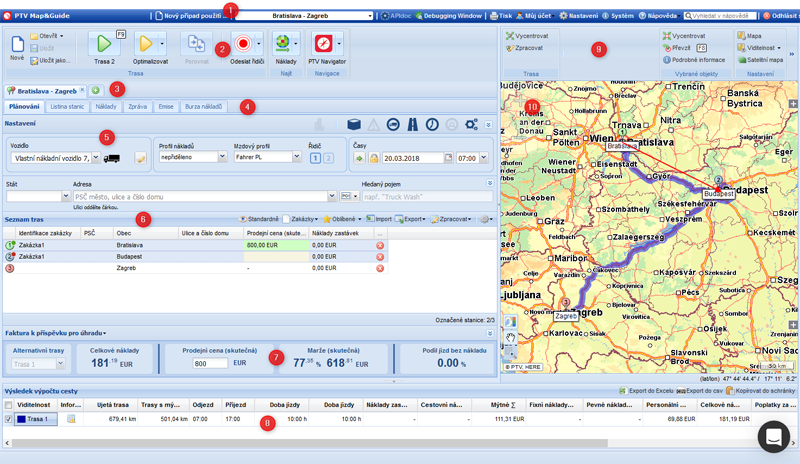The image size is (800, 464).
Task: Click the blue Trasa 1 color swatch
Action: click(x=21, y=419)
